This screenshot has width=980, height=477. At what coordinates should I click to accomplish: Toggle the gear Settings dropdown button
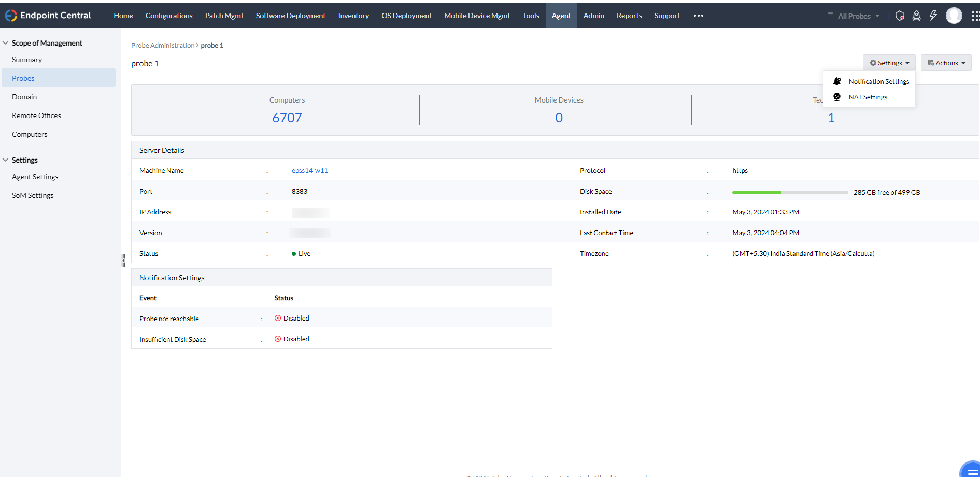click(x=889, y=63)
